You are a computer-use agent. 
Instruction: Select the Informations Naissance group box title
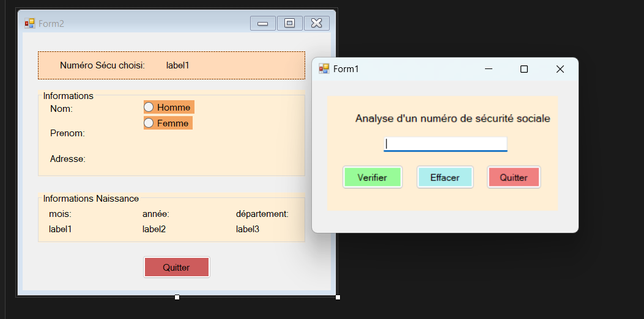(x=91, y=199)
